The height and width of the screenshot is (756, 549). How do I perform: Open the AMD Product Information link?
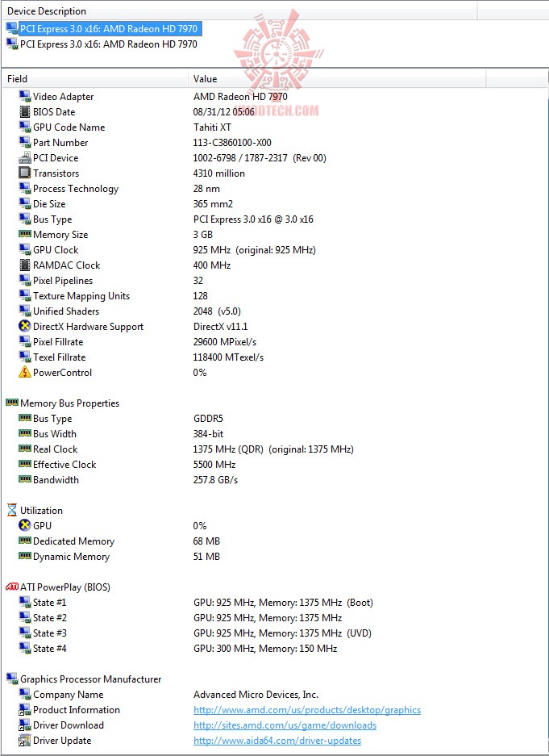[x=307, y=710]
